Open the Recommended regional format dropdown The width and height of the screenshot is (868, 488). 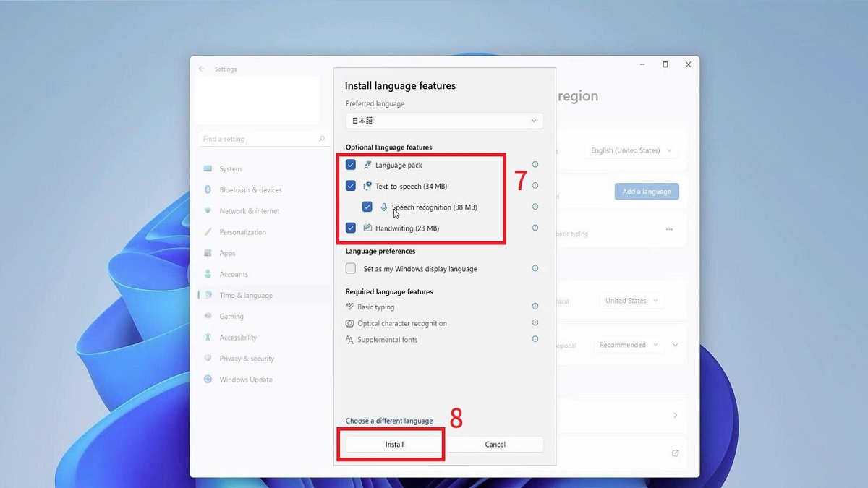tap(628, 345)
